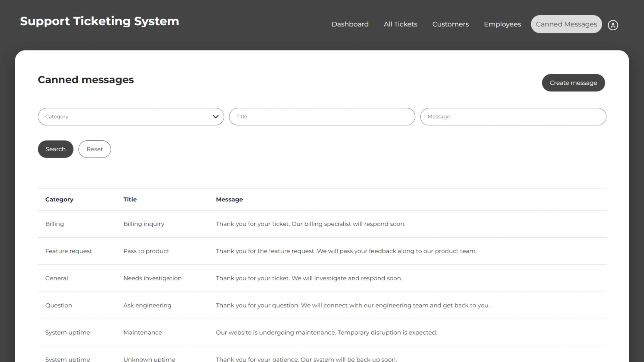This screenshot has width=644, height=362.
Task: Select the Canned Messages tab
Action: click(566, 24)
